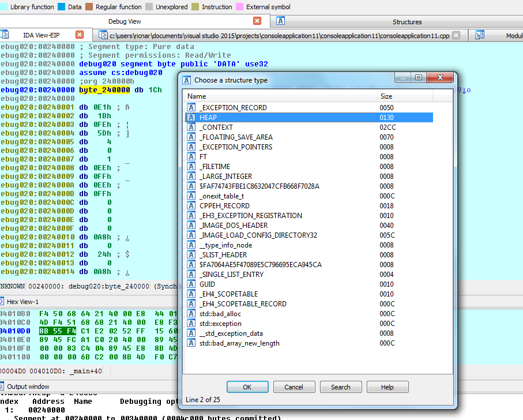This screenshot has width=523, height=420.
Task: Click the source file tab icon for consoleapplication11.cpp
Action: (104, 35)
